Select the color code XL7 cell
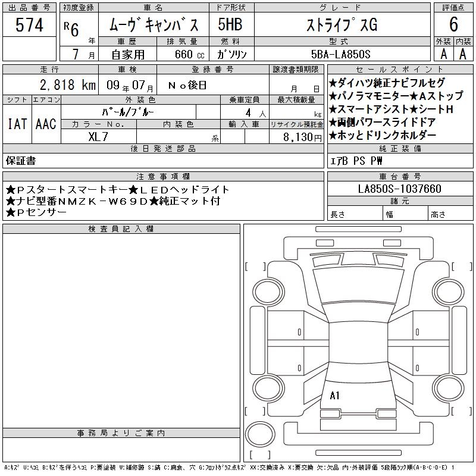This screenshot has height=476, width=476. [x=99, y=137]
